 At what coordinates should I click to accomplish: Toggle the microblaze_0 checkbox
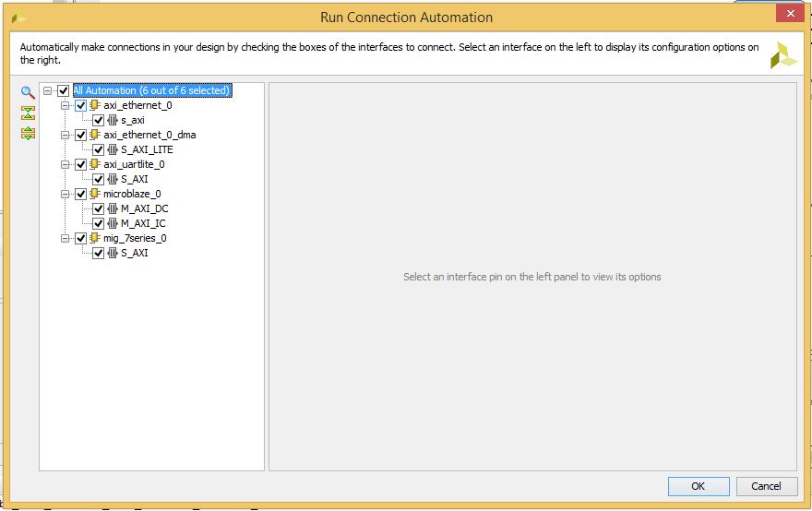(81, 194)
